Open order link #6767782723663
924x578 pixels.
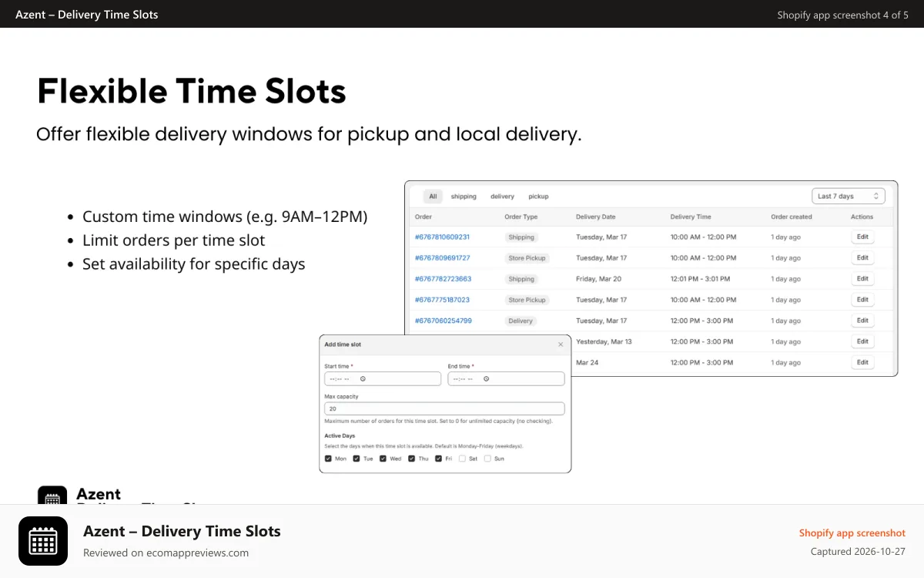click(x=443, y=279)
